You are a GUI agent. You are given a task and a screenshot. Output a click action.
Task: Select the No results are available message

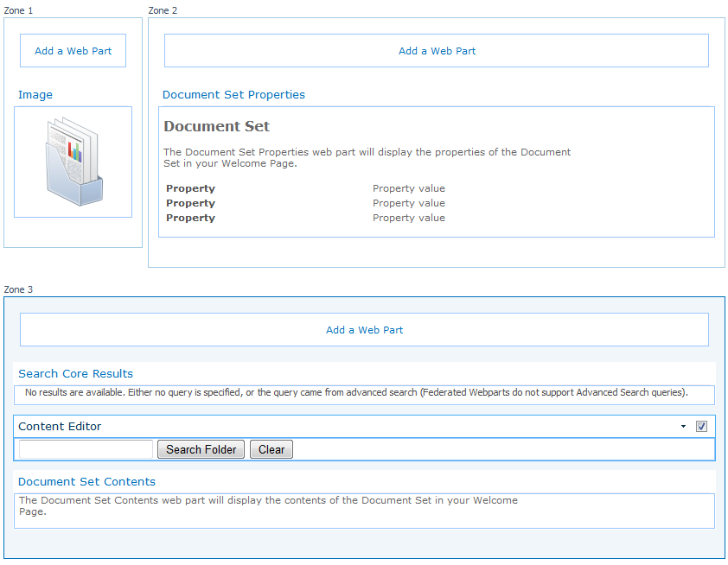[356, 392]
